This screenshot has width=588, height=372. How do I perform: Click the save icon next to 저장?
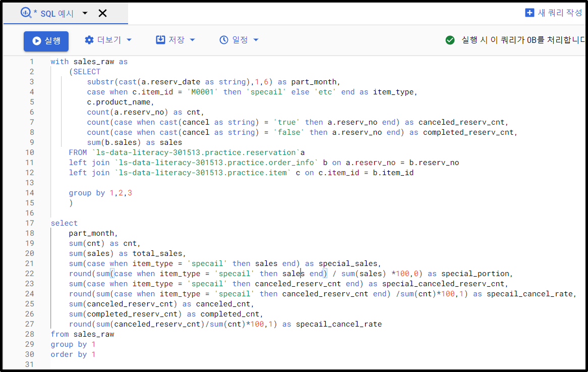coord(160,40)
